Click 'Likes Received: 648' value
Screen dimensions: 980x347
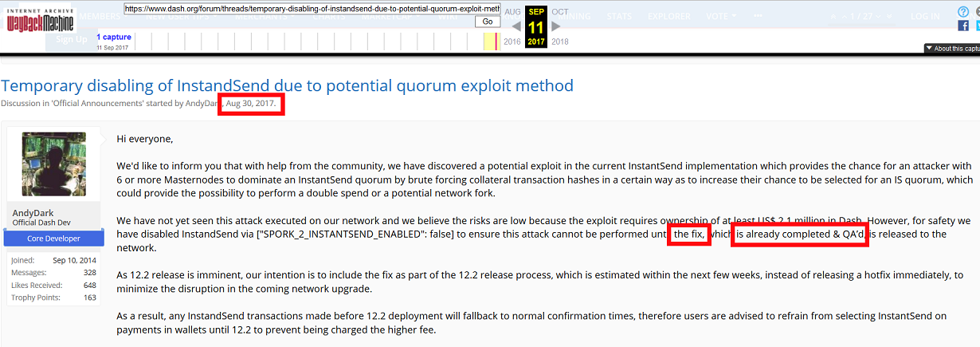[90, 285]
